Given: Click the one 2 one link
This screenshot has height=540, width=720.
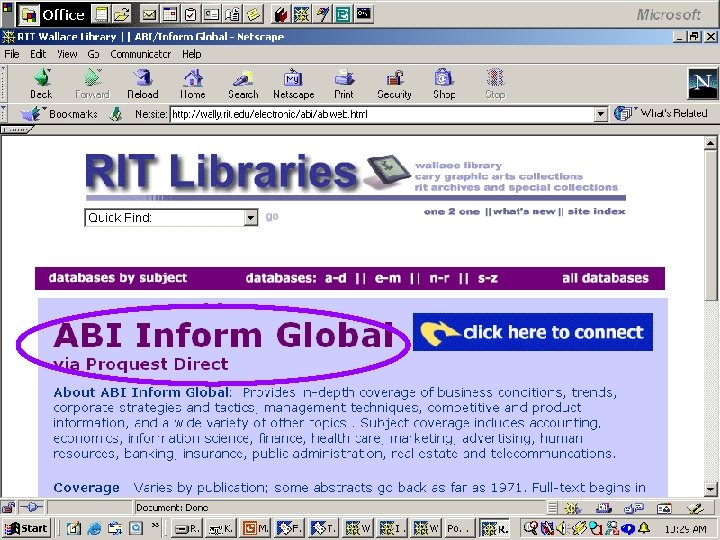Looking at the screenshot, I should coord(452,212).
